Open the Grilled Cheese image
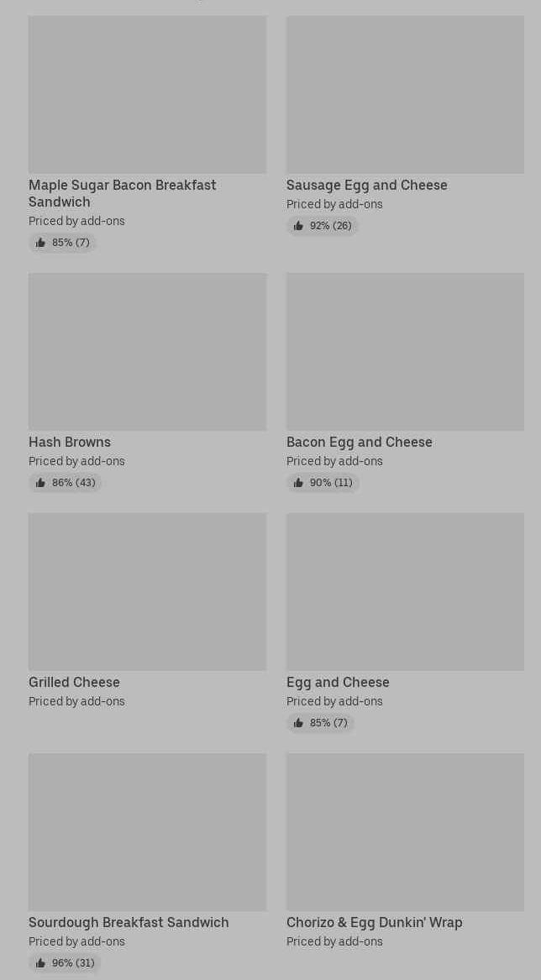Screen dimensions: 541x980 point(147,591)
